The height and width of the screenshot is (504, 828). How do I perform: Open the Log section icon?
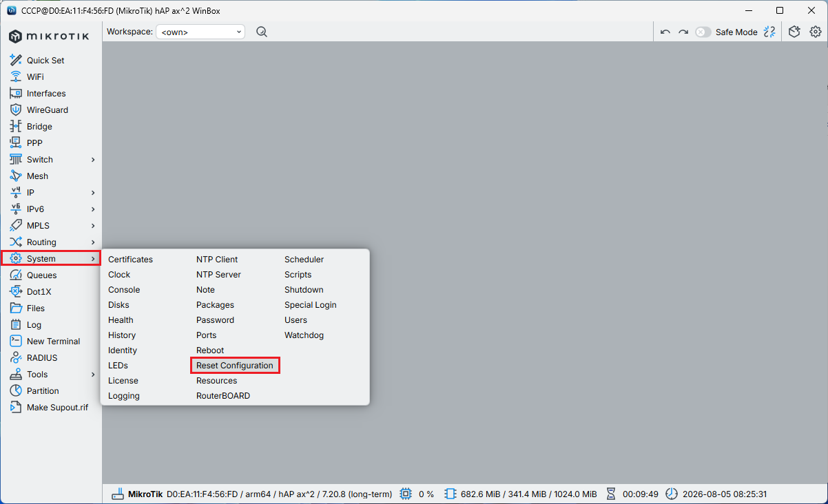[16, 325]
